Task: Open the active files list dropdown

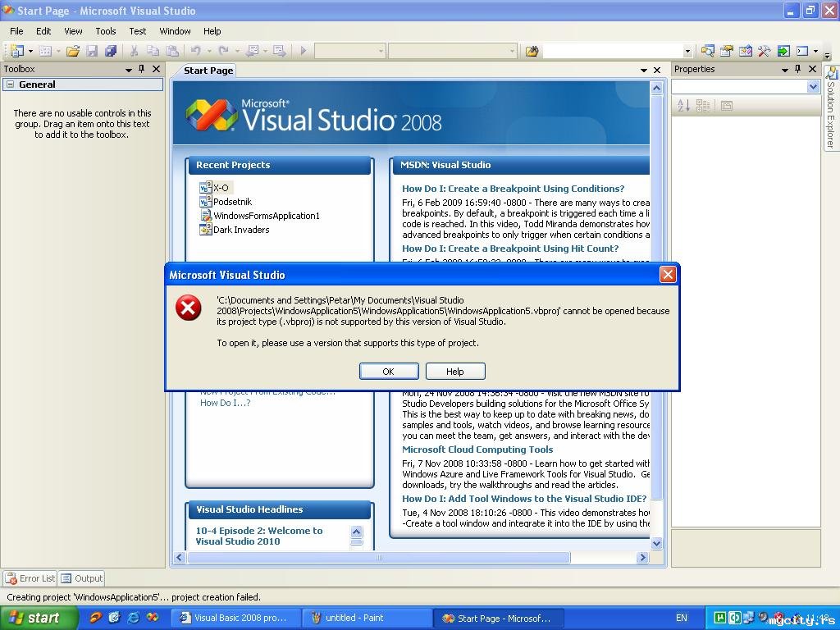Action: [x=643, y=71]
